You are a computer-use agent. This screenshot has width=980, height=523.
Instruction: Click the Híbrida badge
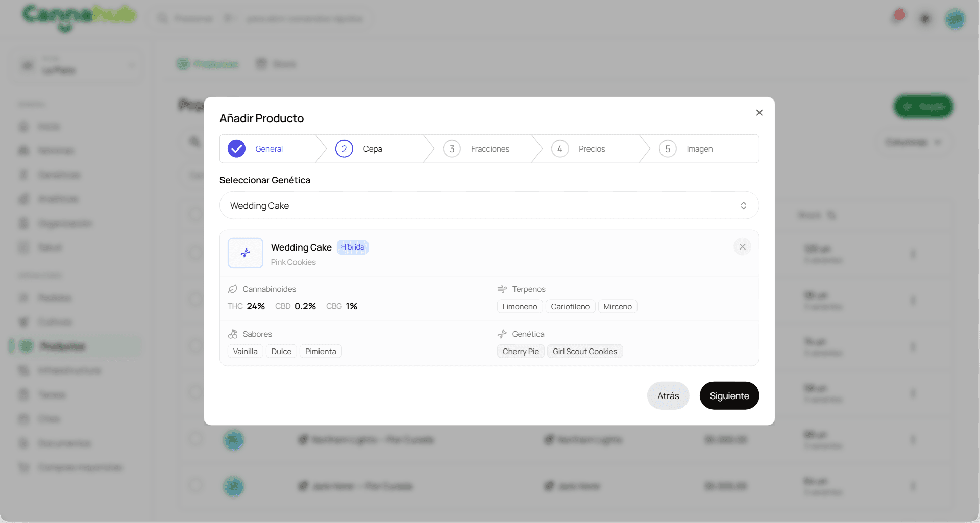tap(353, 247)
